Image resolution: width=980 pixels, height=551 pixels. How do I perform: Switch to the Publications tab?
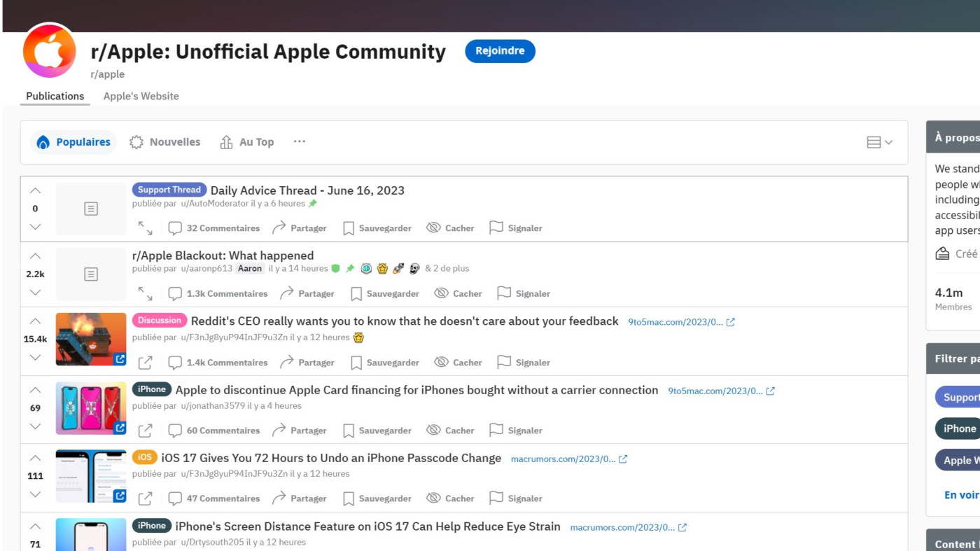pos(55,97)
